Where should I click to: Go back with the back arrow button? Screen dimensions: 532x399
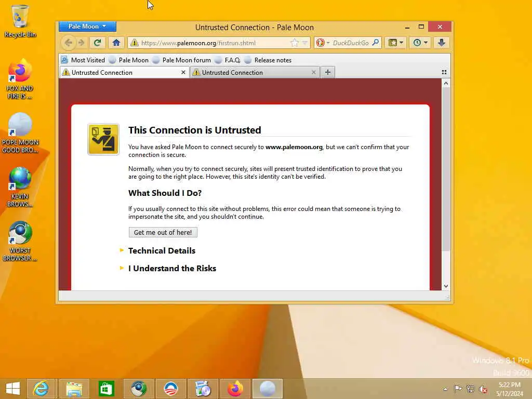69,43
